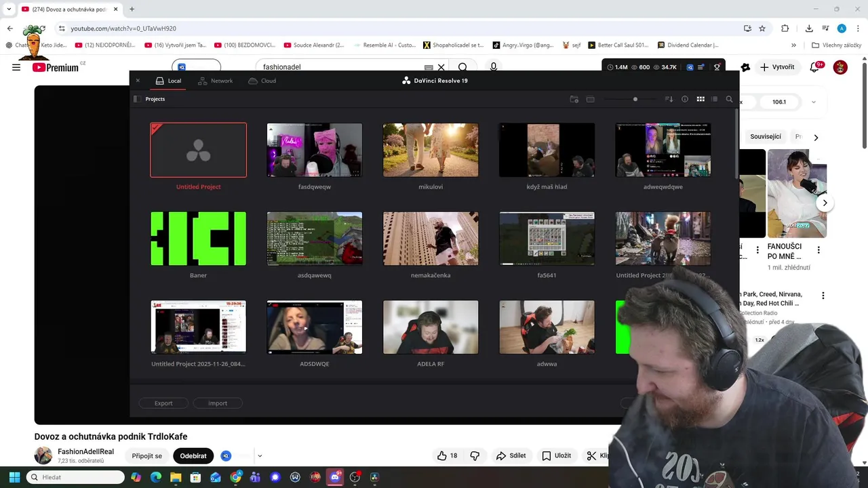Click the Import button

218,403
